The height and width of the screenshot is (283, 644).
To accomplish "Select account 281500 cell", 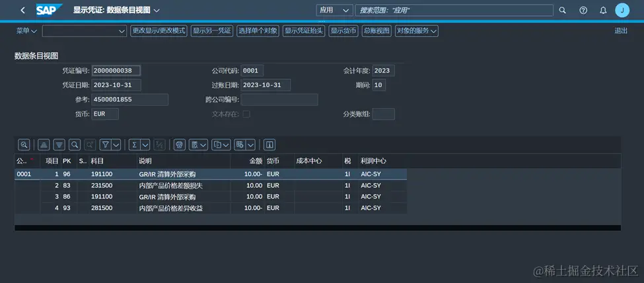I will pyautogui.click(x=112, y=208).
